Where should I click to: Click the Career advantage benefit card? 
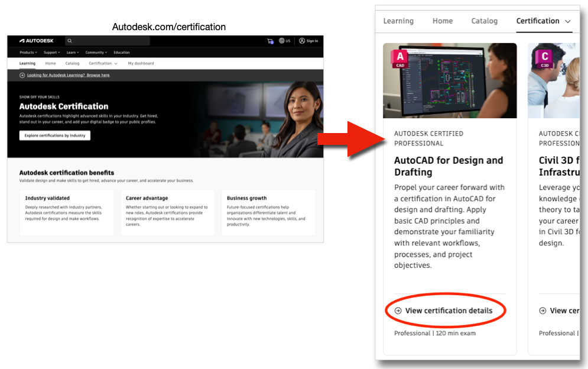(168, 212)
